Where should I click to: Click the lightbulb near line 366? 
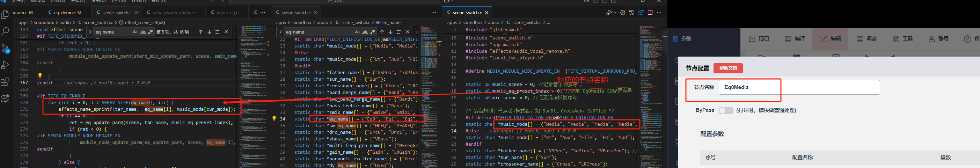click(x=40, y=75)
